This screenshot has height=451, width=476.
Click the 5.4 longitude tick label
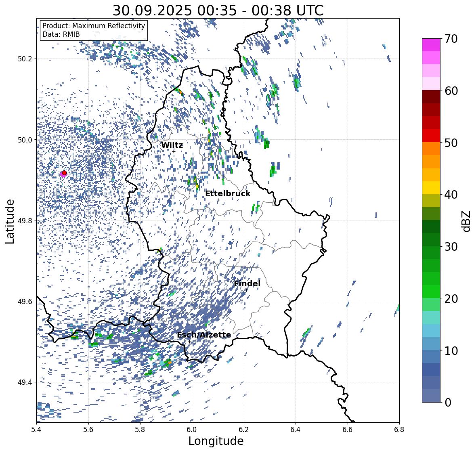point(36,430)
